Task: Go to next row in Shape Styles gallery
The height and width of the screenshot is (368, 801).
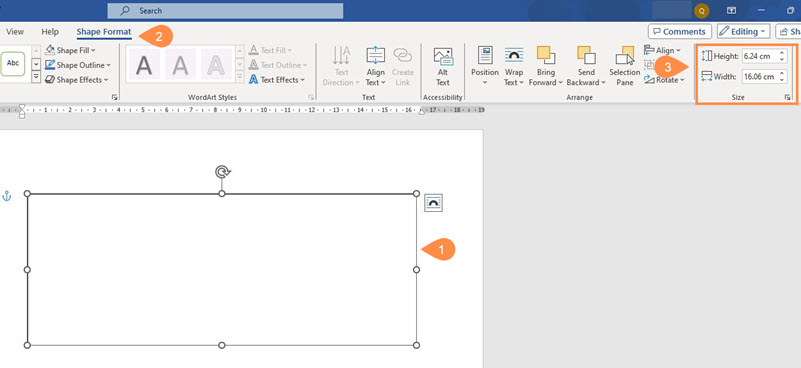Action: (x=36, y=64)
